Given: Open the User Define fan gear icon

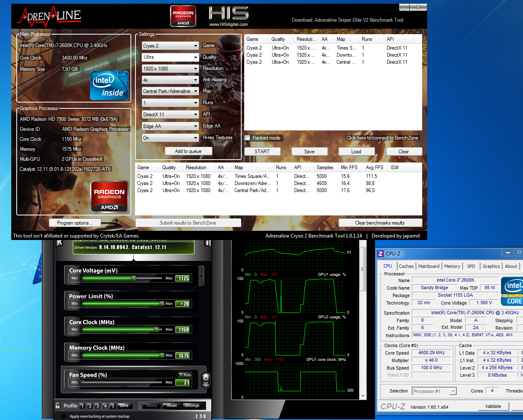Looking at the screenshot, I should click(x=205, y=380).
